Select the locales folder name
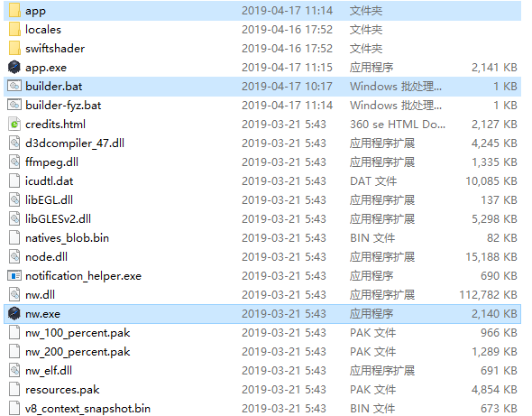The image size is (532, 416). [x=43, y=30]
